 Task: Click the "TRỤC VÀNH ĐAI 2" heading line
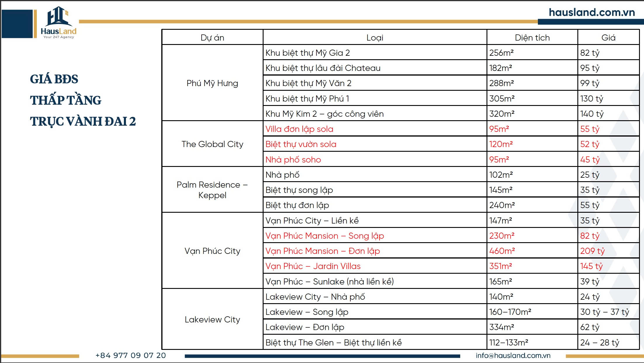pyautogui.click(x=83, y=121)
